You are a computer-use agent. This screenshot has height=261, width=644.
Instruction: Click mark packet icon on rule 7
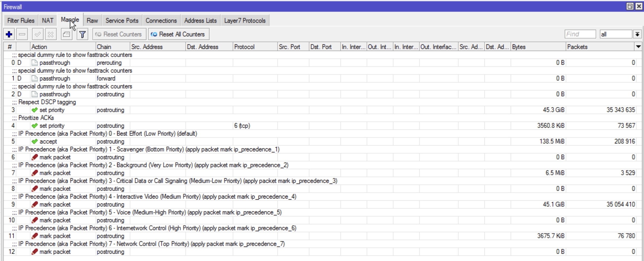pyautogui.click(x=34, y=173)
